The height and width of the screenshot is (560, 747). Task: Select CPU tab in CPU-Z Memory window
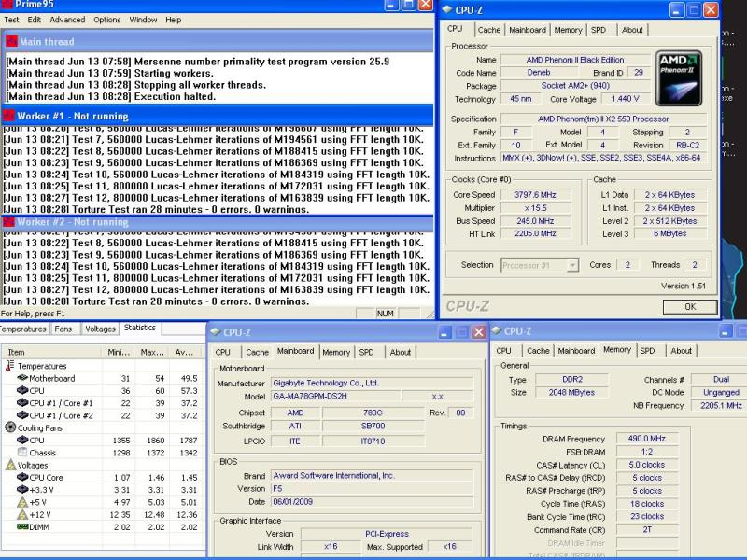pos(503,351)
